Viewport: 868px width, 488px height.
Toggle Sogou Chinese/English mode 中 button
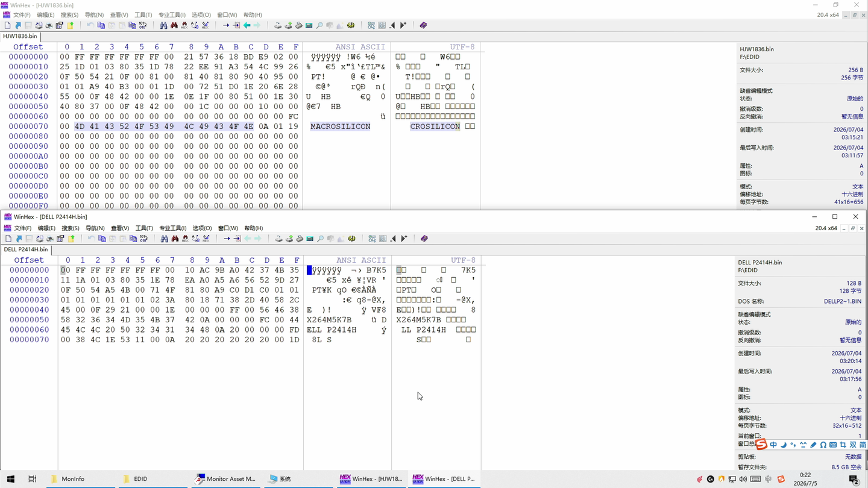[x=773, y=445]
